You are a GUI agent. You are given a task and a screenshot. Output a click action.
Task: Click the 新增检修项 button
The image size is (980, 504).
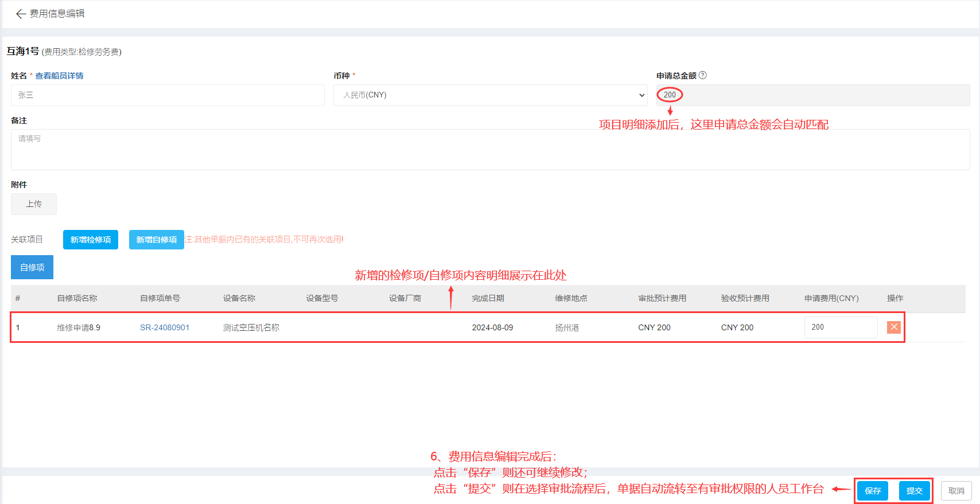(91, 240)
